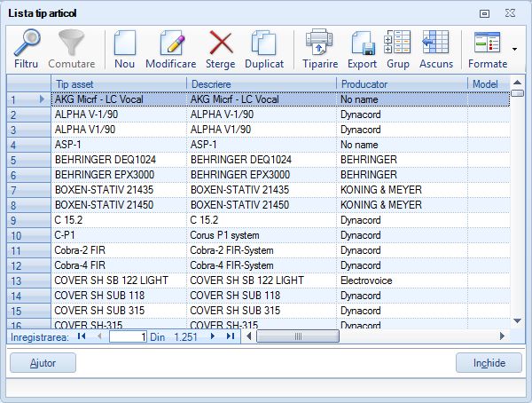Image resolution: width=532 pixels, height=403 pixels.
Task: Click the Tiparire print icon
Action: (319, 50)
